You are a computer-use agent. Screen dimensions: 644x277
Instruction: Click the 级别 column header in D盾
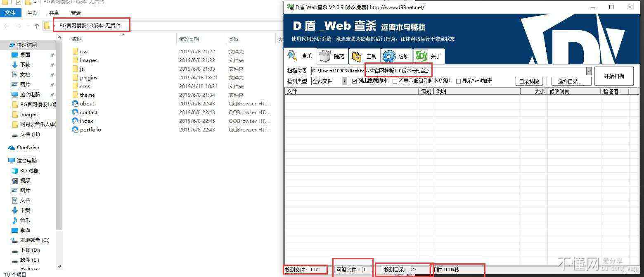426,91
